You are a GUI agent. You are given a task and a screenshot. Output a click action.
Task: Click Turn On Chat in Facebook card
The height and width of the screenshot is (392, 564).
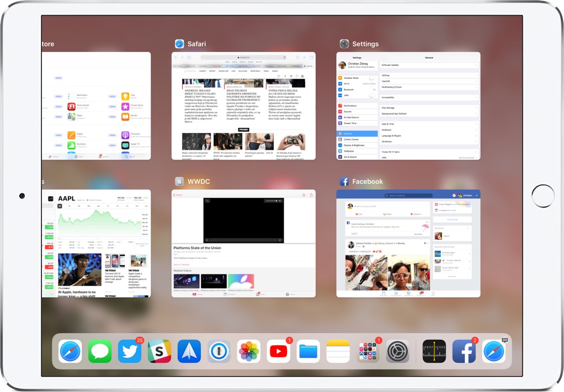coord(452,219)
